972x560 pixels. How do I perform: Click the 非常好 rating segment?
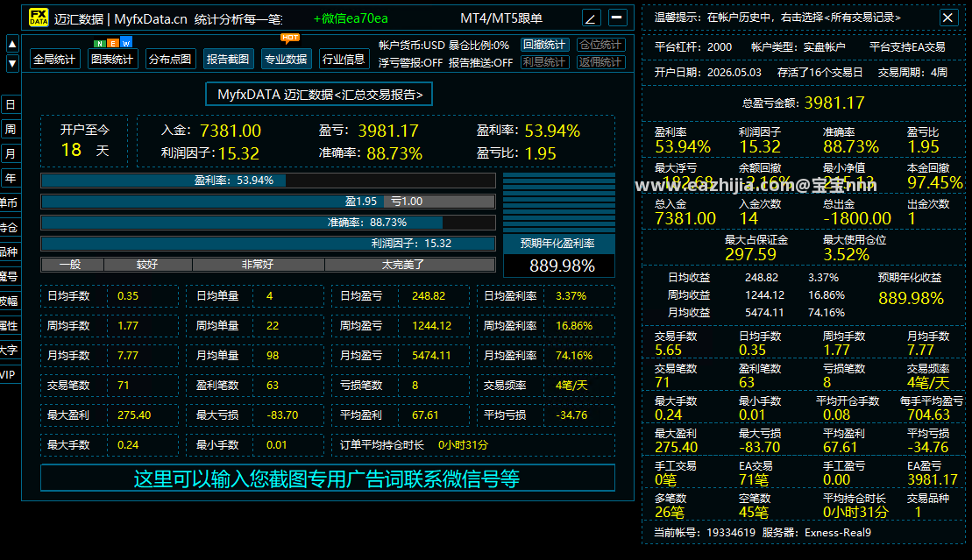click(259, 265)
